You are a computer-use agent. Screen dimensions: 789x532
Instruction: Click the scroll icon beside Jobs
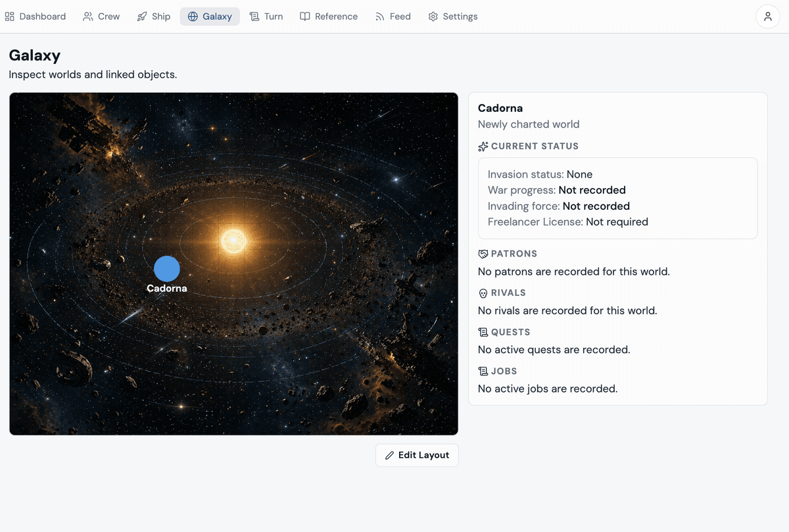[483, 372]
